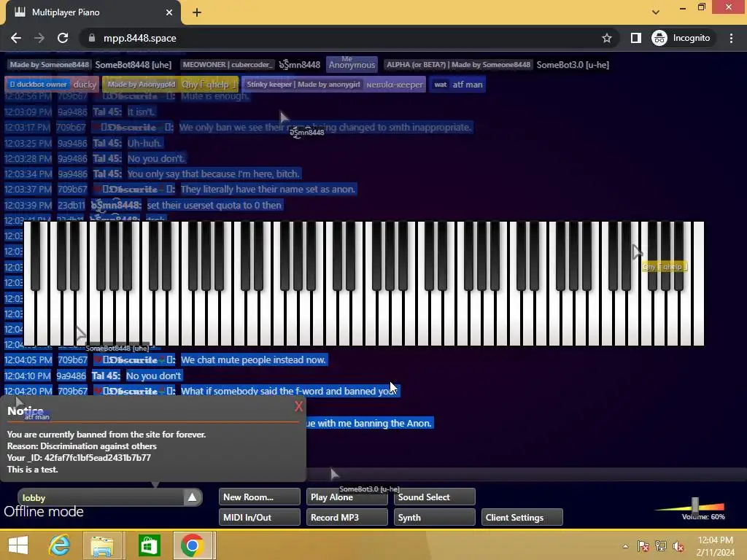Go back to previous page
Viewport: 747px width, 560px height.
[x=16, y=38]
